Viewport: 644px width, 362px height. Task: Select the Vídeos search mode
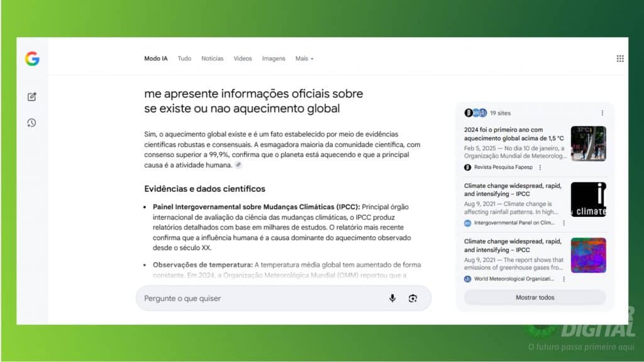243,58
